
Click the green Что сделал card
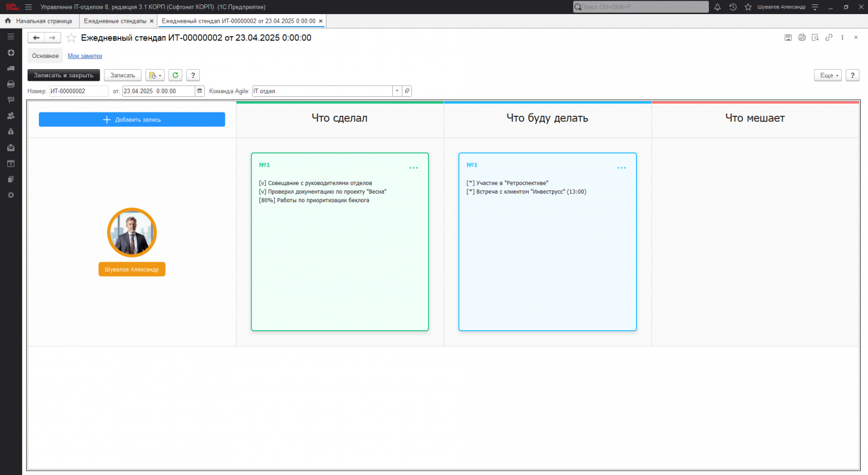click(x=340, y=242)
